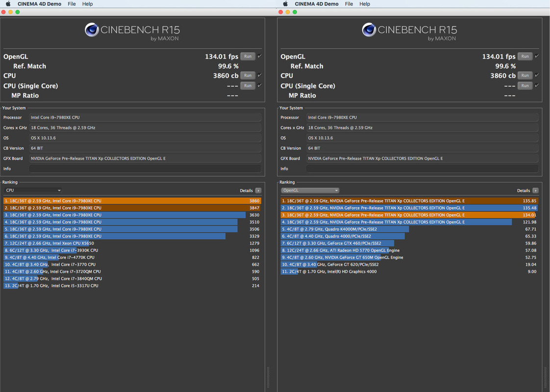The height and width of the screenshot is (392, 550).
Task: Run CPU test in right window
Action: pyautogui.click(x=525, y=75)
